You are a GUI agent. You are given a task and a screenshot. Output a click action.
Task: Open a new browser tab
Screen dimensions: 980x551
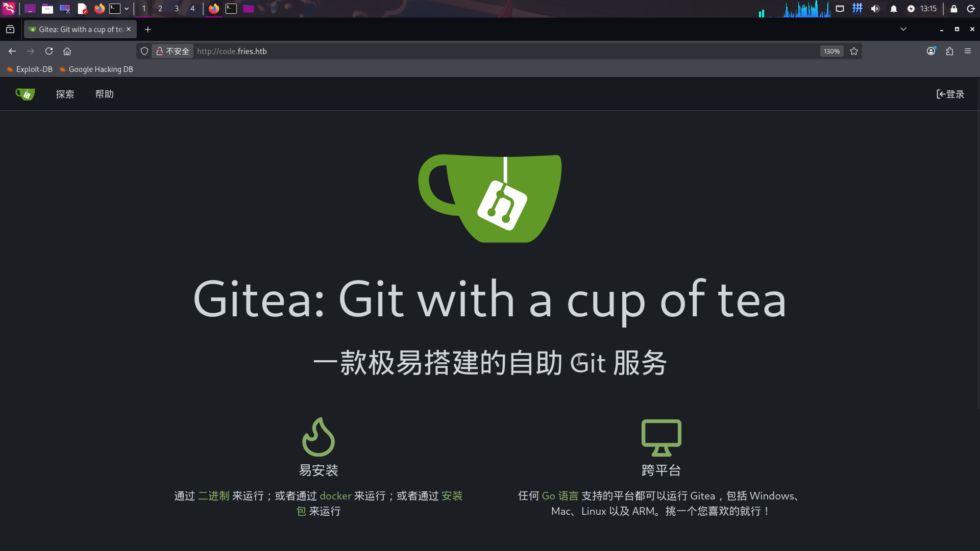click(x=148, y=30)
